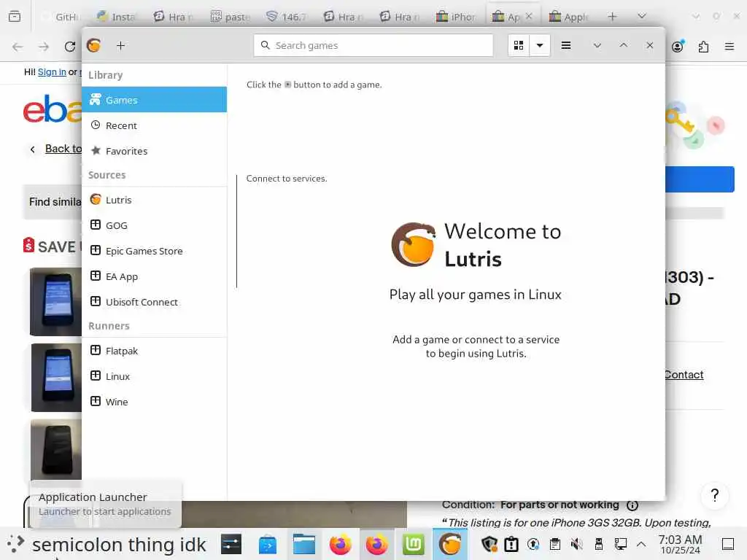The image size is (747, 560).
Task: Open the browser application menu
Action: 729,47
